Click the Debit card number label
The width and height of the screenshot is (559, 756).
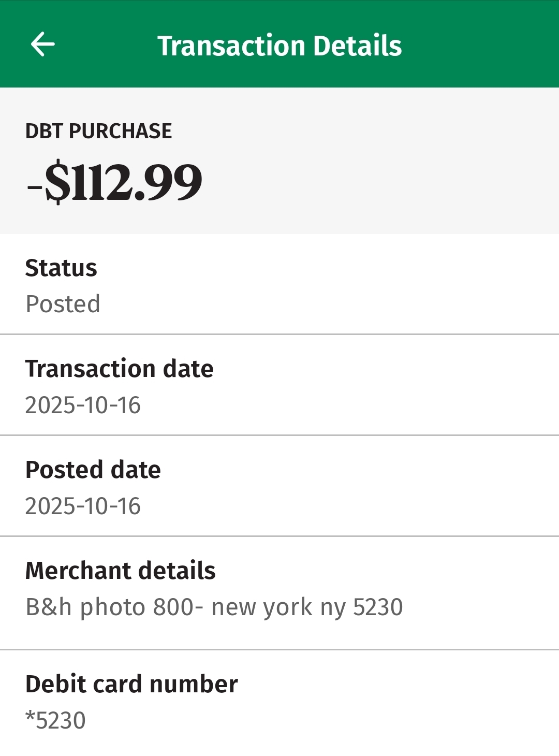(131, 684)
